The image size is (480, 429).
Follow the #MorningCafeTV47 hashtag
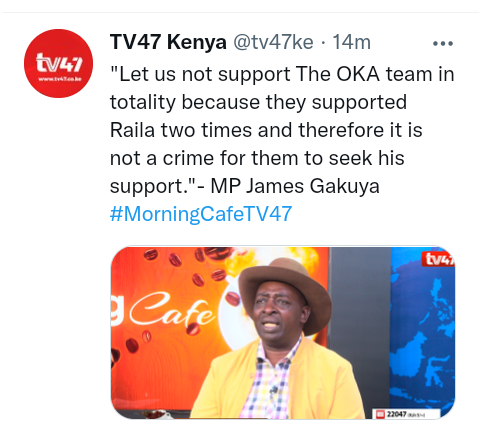click(x=201, y=214)
